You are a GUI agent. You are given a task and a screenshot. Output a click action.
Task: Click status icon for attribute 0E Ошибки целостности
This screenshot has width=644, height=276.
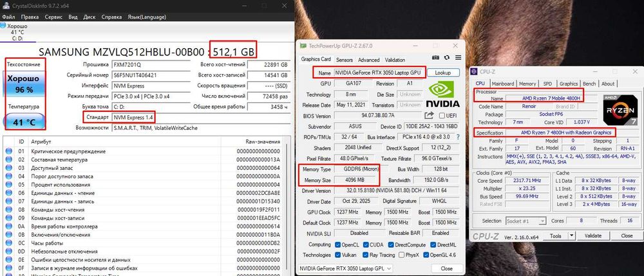click(x=8, y=260)
